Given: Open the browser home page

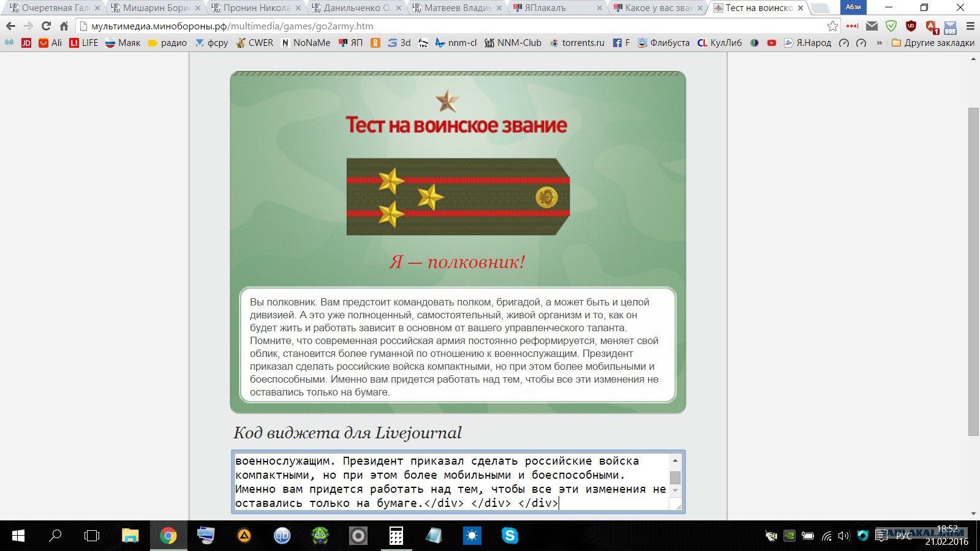Looking at the screenshot, I should pyautogui.click(x=64, y=26).
